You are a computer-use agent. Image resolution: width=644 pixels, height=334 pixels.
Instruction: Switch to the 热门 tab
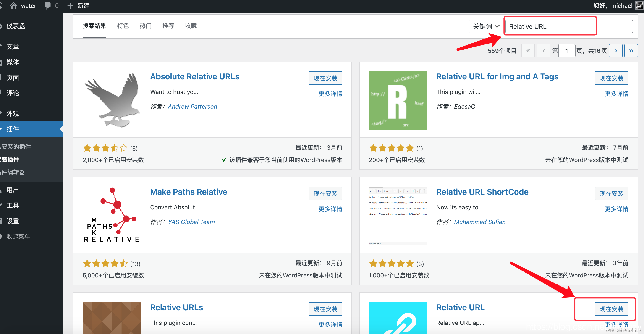pyautogui.click(x=146, y=26)
